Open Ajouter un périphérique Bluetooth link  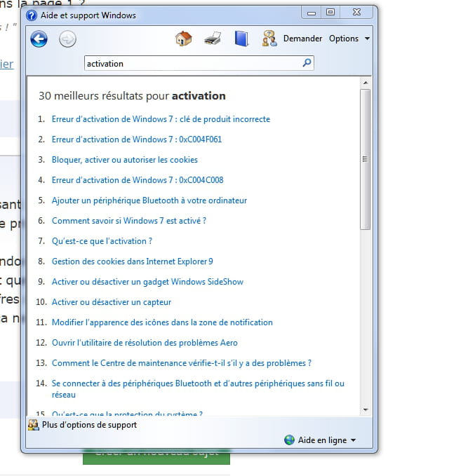[149, 200]
